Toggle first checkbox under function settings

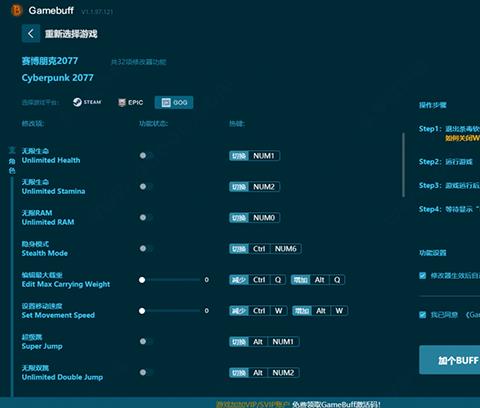pos(422,276)
